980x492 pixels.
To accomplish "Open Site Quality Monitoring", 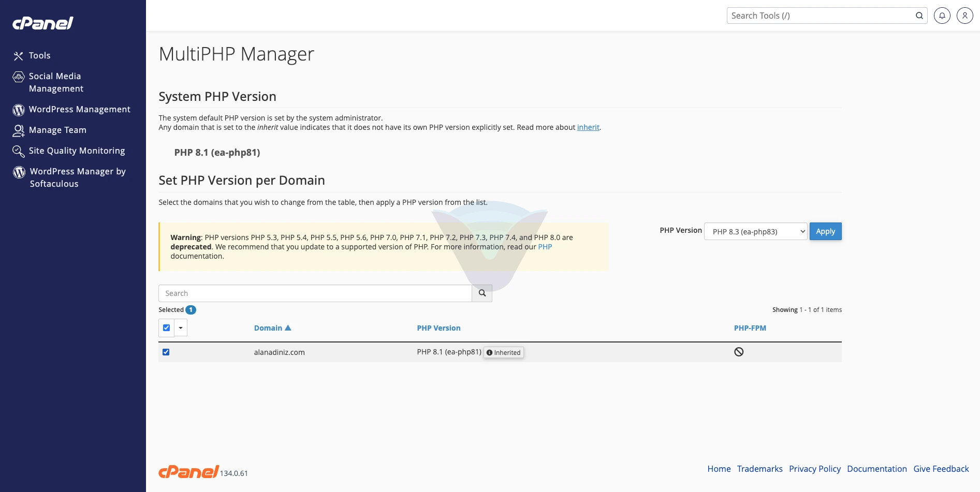I will coord(77,151).
